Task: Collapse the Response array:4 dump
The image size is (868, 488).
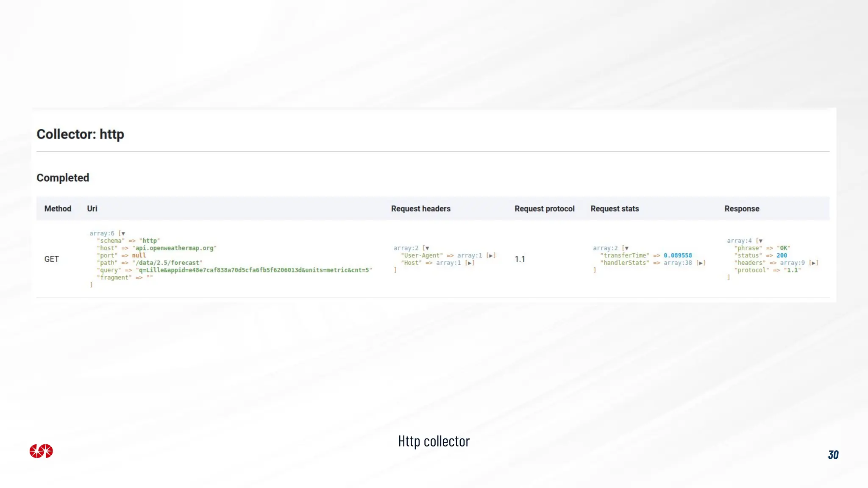Action: point(760,241)
